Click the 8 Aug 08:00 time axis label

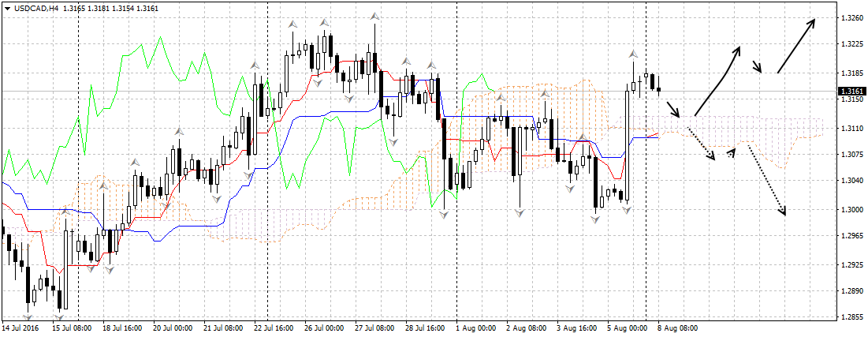tap(677, 327)
